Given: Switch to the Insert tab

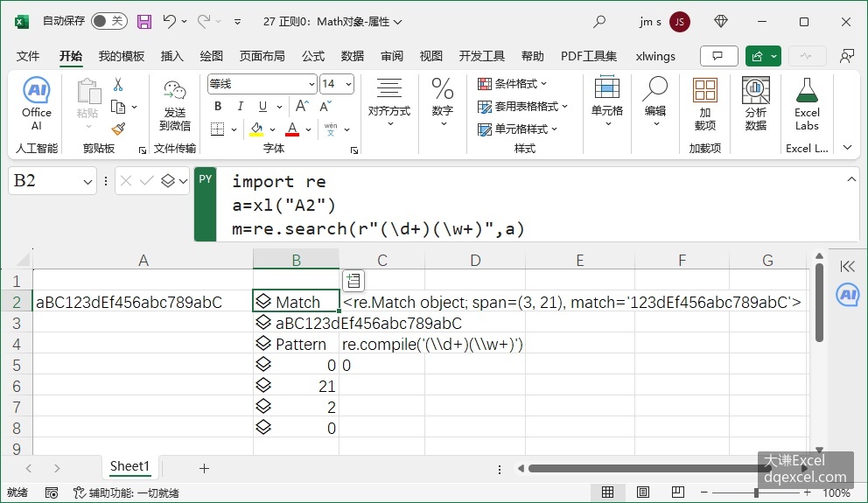Looking at the screenshot, I should (x=171, y=56).
